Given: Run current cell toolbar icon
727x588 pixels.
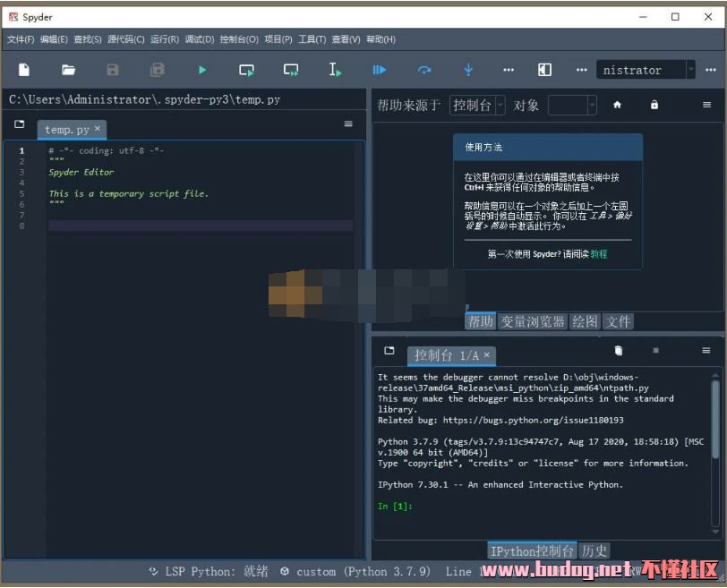Looking at the screenshot, I should 246,71.
